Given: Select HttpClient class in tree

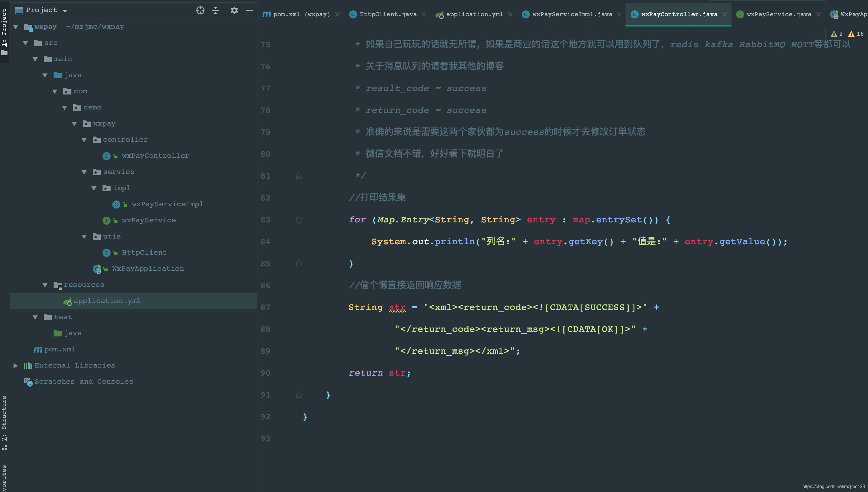Looking at the screenshot, I should pos(144,252).
